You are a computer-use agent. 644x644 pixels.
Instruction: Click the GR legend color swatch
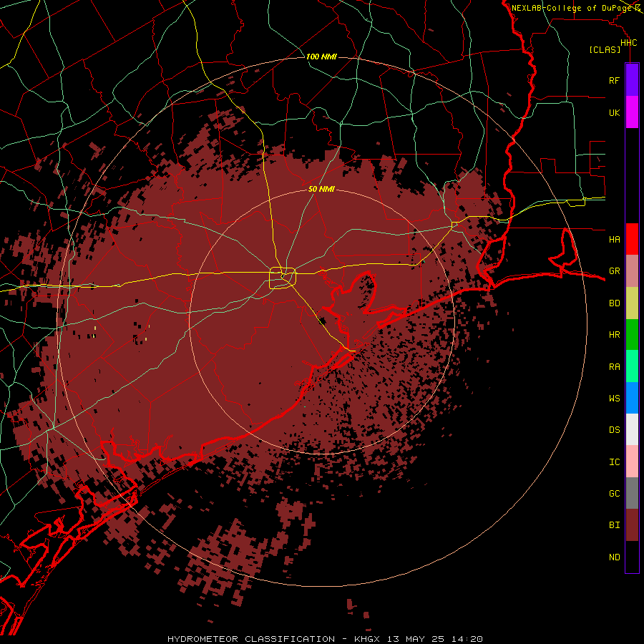tap(632, 271)
